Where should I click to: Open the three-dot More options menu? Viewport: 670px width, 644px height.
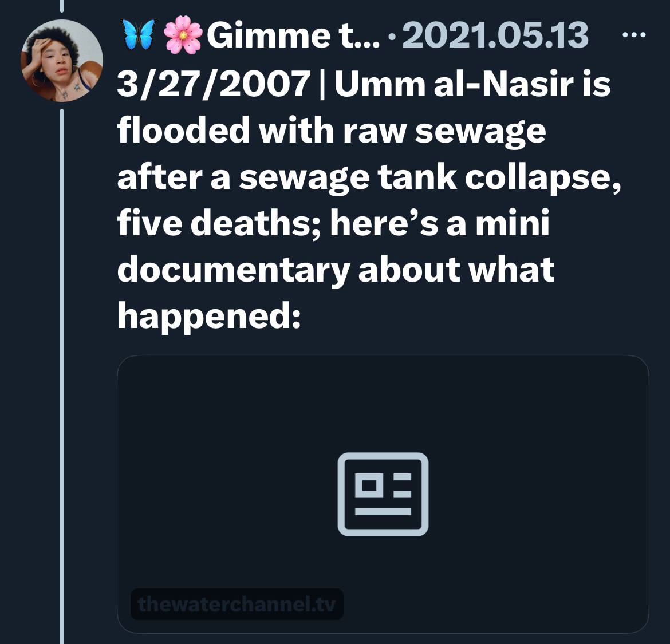634,34
